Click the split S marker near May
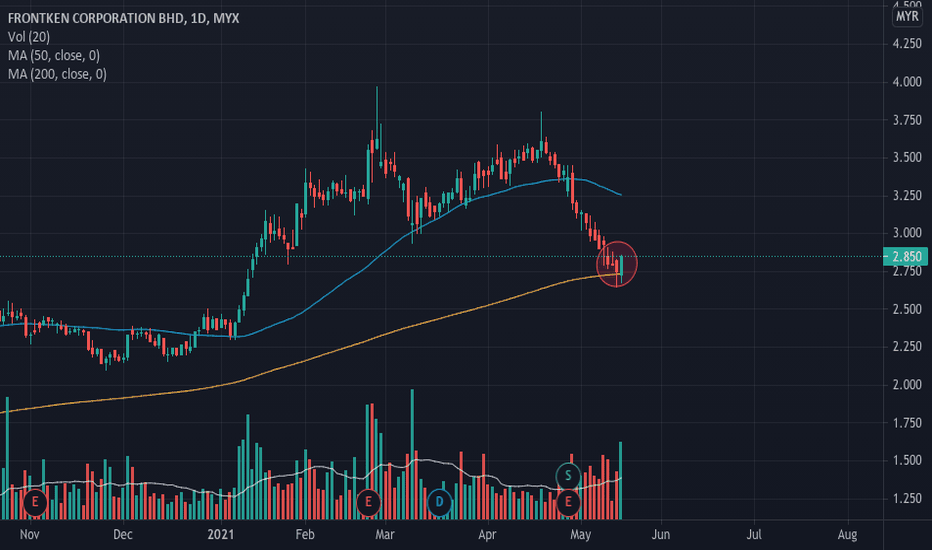The width and height of the screenshot is (932, 550). click(x=568, y=476)
